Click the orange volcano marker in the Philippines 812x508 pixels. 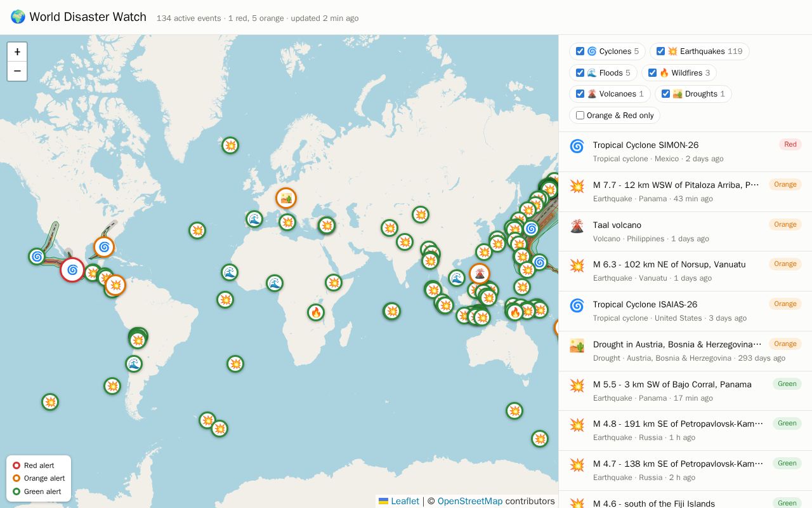click(x=480, y=274)
